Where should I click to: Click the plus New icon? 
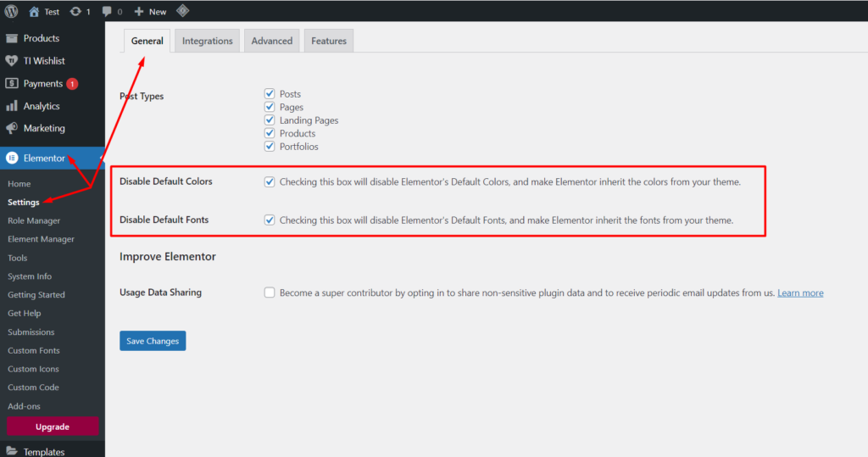point(139,12)
